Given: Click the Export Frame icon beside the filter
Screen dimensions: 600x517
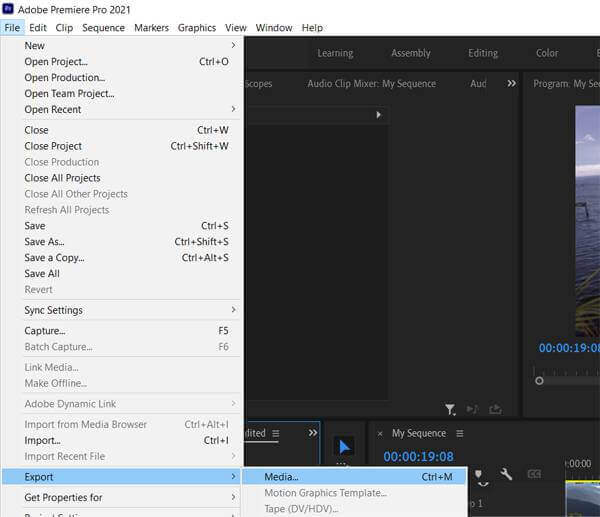Looking at the screenshot, I should 496,409.
